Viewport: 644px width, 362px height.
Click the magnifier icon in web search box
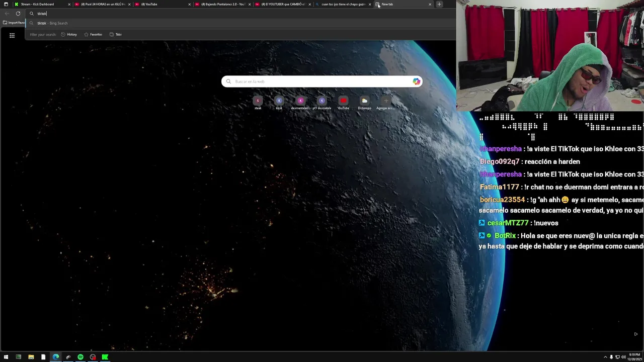point(228,81)
